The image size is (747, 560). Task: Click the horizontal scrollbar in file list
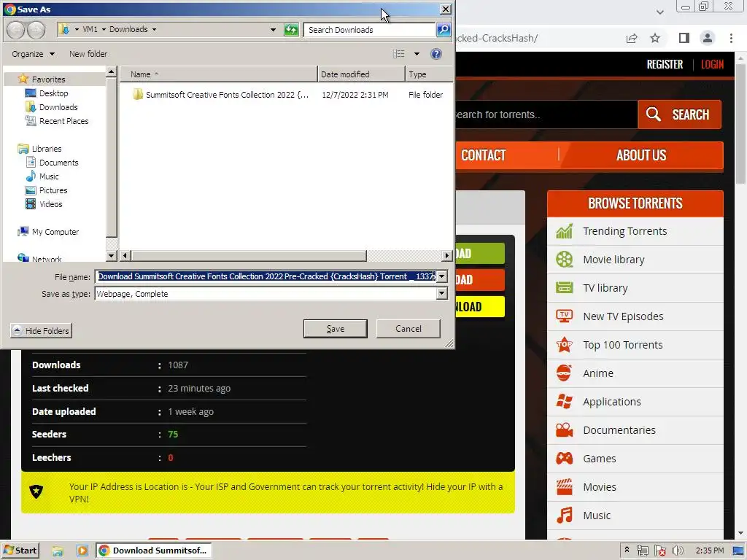click(249, 256)
